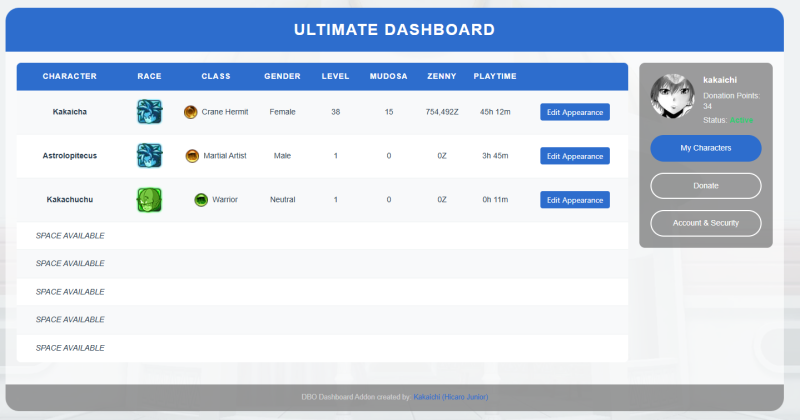Edit appearance for Astrolopitecus
The height and width of the screenshot is (420, 800).
575,156
